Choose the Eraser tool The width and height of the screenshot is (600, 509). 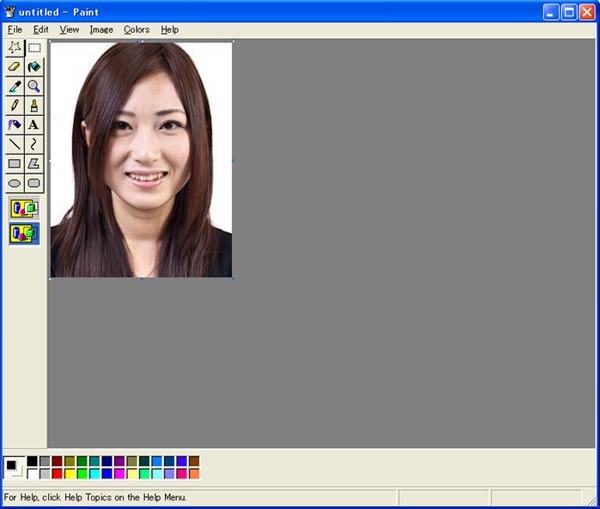(x=15, y=67)
